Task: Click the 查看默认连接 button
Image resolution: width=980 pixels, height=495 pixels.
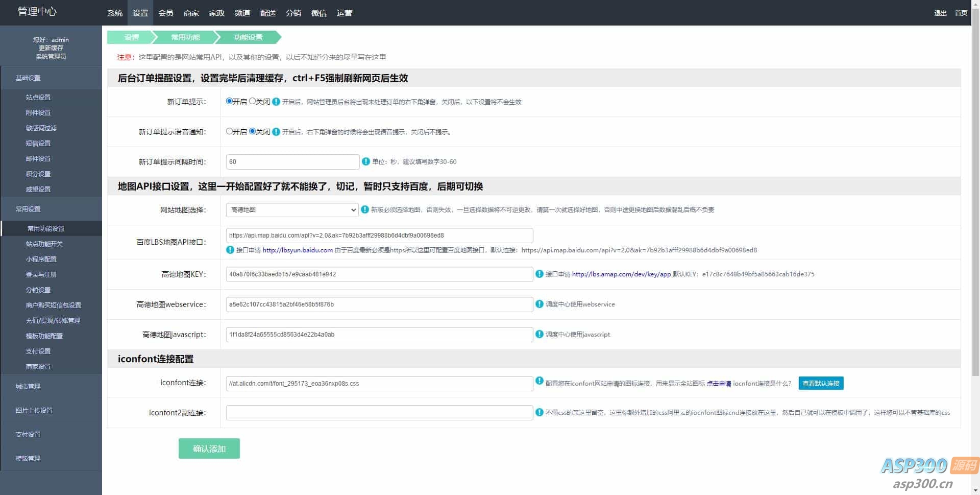Action: click(821, 383)
